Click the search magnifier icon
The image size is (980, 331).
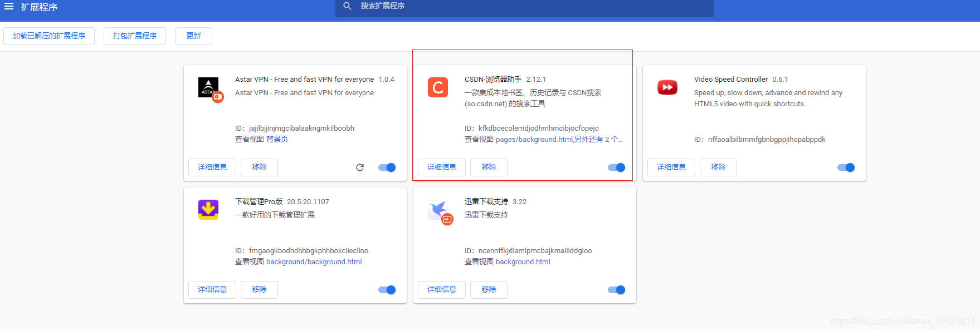point(348,6)
